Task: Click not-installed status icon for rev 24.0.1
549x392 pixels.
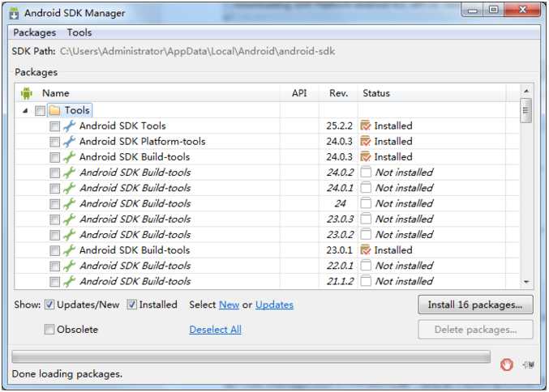Action: (x=366, y=188)
